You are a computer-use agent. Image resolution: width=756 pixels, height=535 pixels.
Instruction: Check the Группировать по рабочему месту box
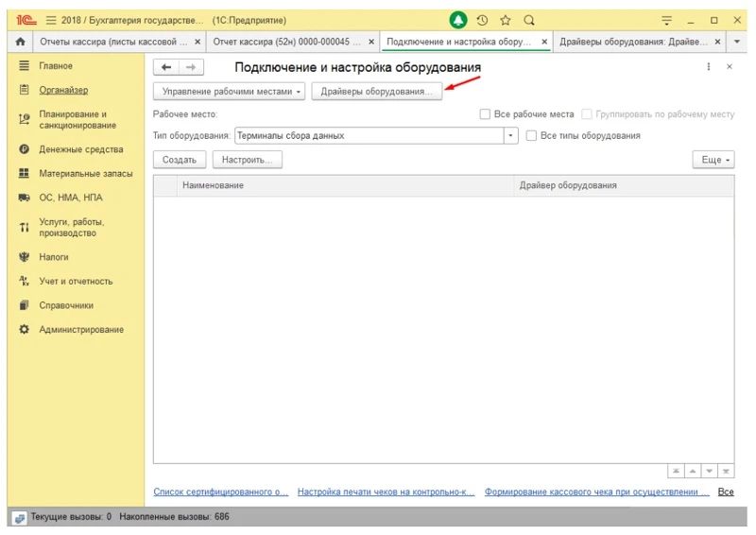click(x=588, y=114)
